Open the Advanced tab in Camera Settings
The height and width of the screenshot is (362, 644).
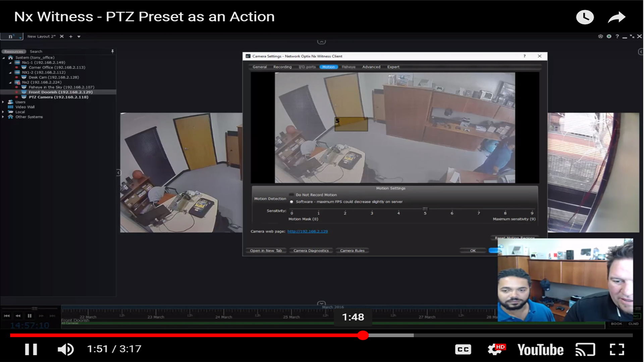(371, 67)
